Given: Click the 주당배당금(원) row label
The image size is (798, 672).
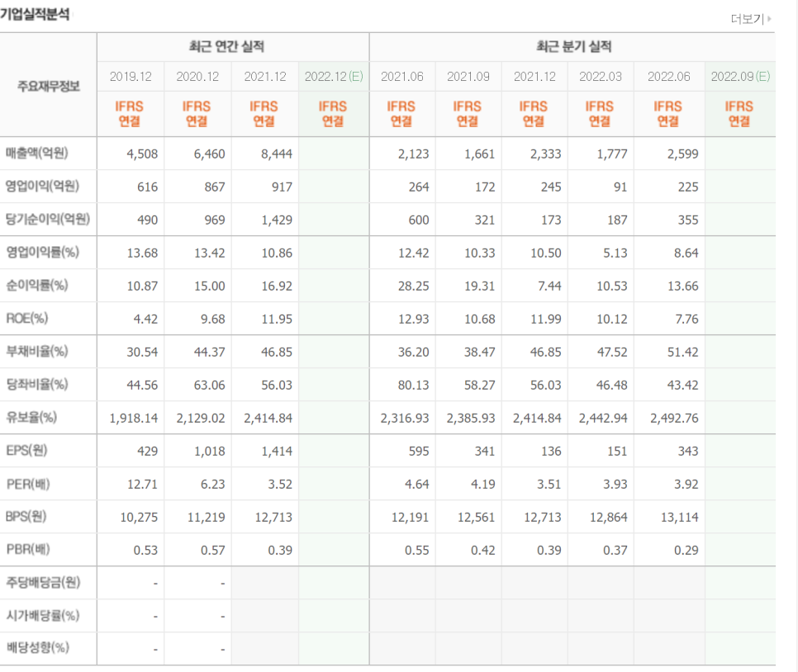Looking at the screenshot, I should coord(43,583).
